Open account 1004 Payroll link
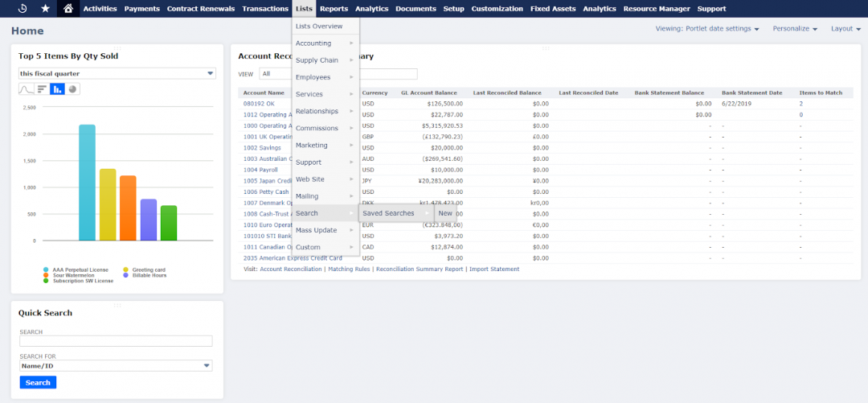868x403 pixels. coord(260,170)
